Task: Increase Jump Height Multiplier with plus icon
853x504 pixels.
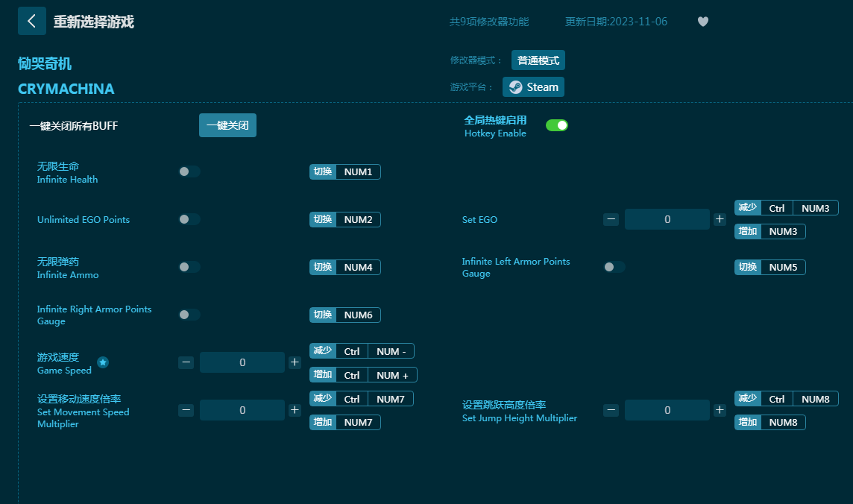Action: pos(720,410)
